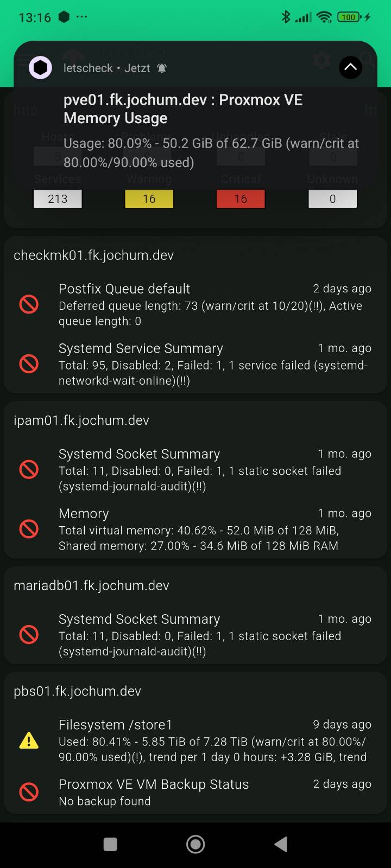Open host checkmk01.fk.jochum.dev

tap(93, 256)
